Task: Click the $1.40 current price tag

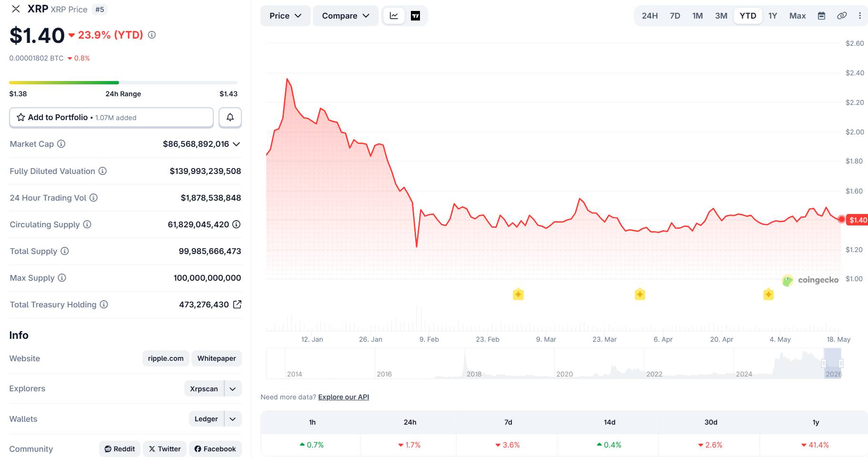Action: (858, 220)
